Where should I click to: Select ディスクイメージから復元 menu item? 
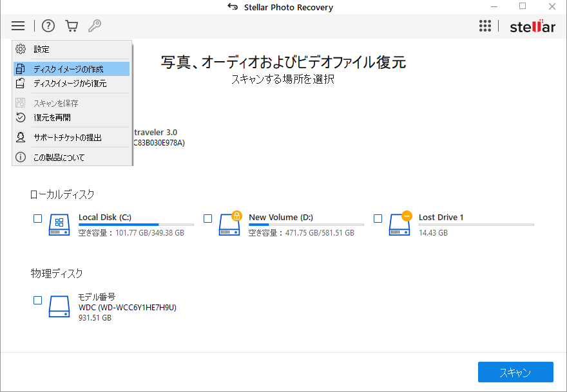[x=72, y=84]
